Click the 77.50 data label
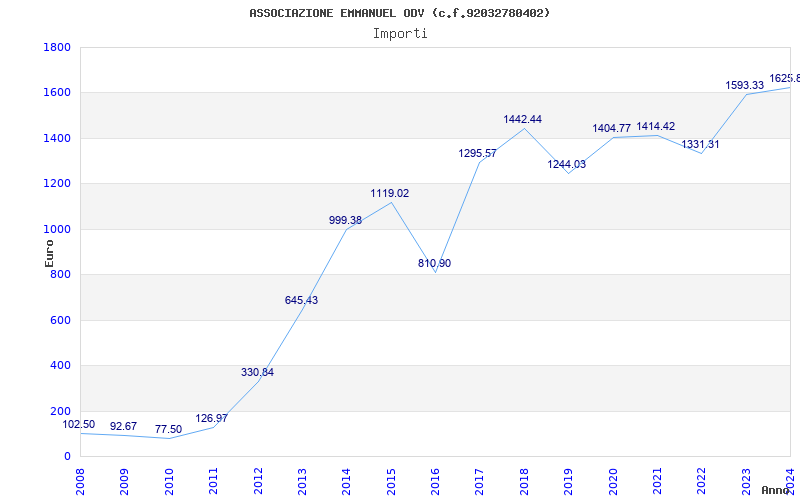The width and height of the screenshot is (800, 500). pyautogui.click(x=168, y=430)
